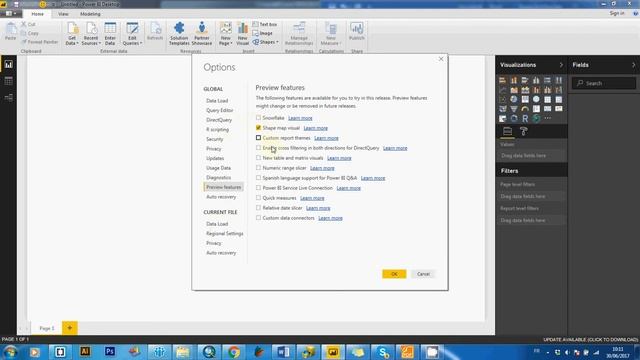Collapse the Fields pane chevron
This screenshot has height=360, width=640.
[633, 65]
